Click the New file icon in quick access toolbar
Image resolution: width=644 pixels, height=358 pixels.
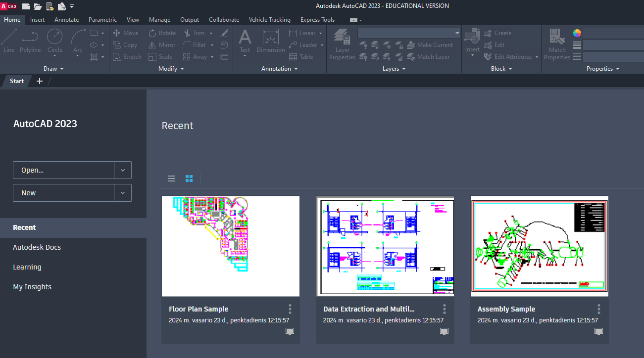[x=26, y=6]
